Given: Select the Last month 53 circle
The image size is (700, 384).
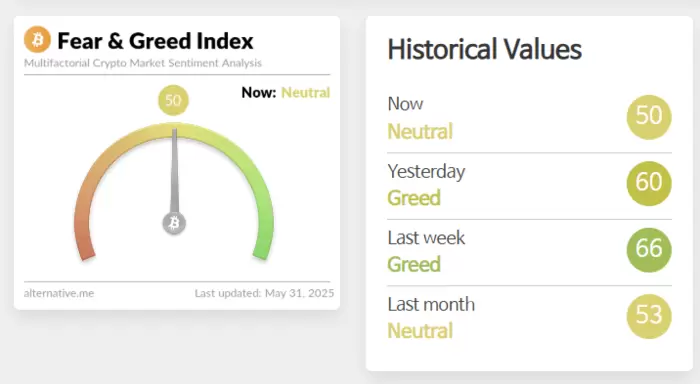Looking at the screenshot, I should click(x=649, y=316).
